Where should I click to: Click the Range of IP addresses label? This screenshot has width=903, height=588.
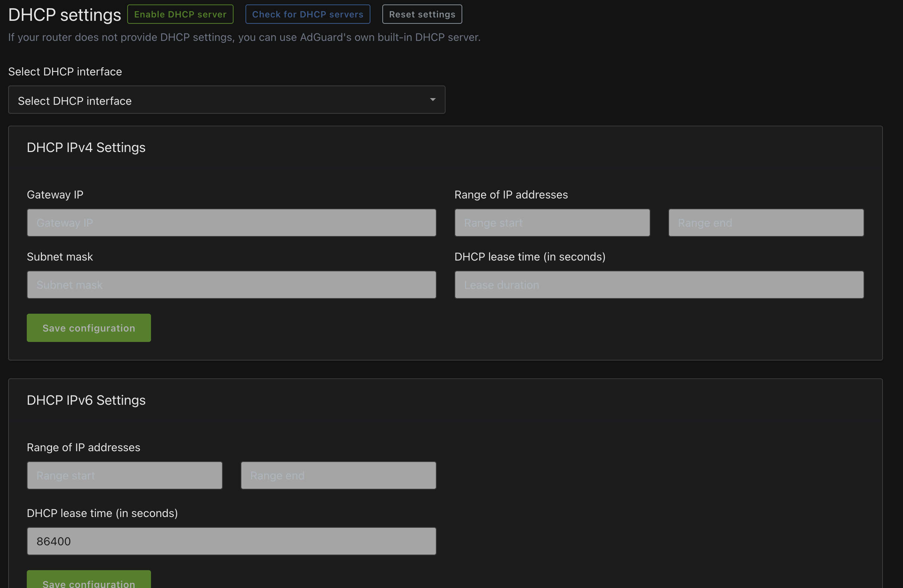511,194
